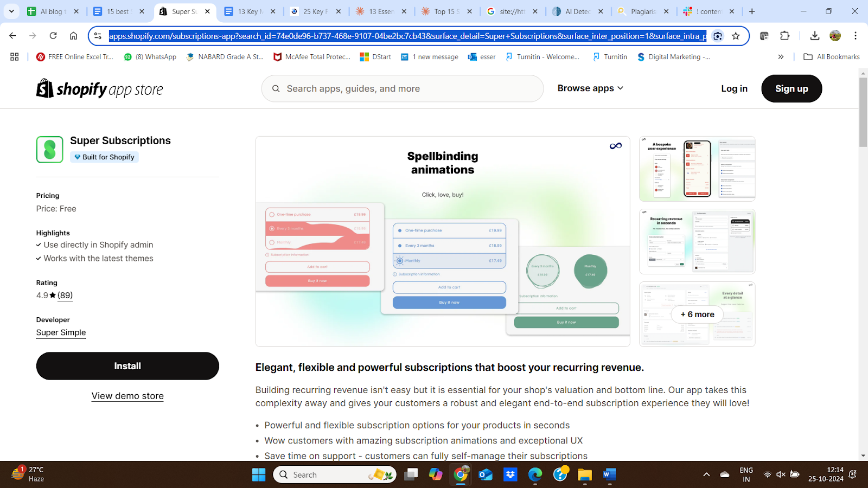Click the Shopify app store logo
868x488 pixels.
pyautogui.click(x=100, y=89)
